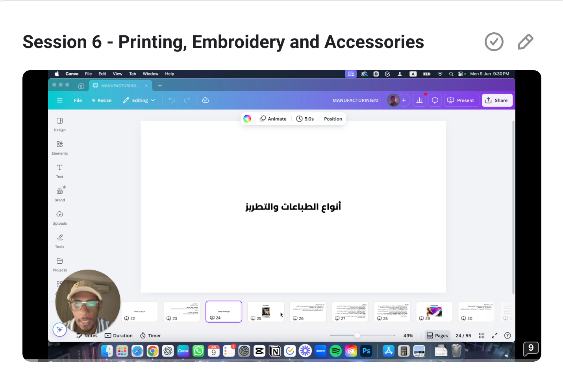Toggle grid view of pages
Image resolution: width=563 pixels, height=392 pixels.
point(481,336)
